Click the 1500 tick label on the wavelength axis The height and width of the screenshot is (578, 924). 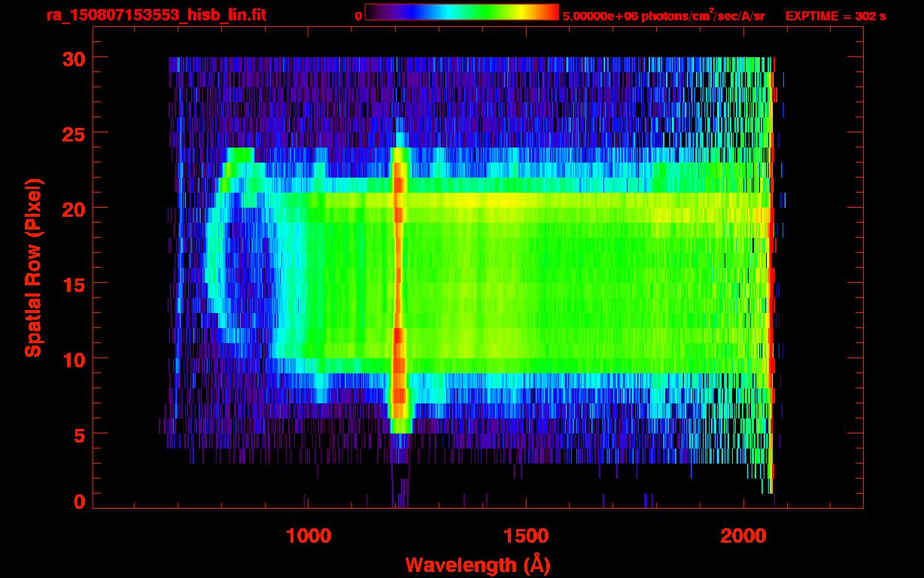click(x=525, y=535)
